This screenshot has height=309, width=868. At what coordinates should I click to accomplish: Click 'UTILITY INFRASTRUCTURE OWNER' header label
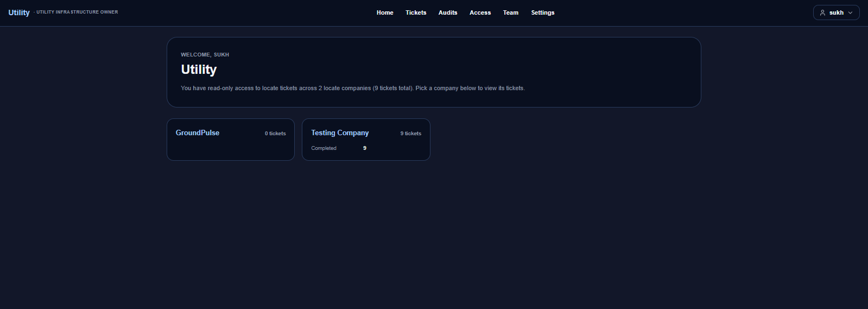tap(77, 12)
